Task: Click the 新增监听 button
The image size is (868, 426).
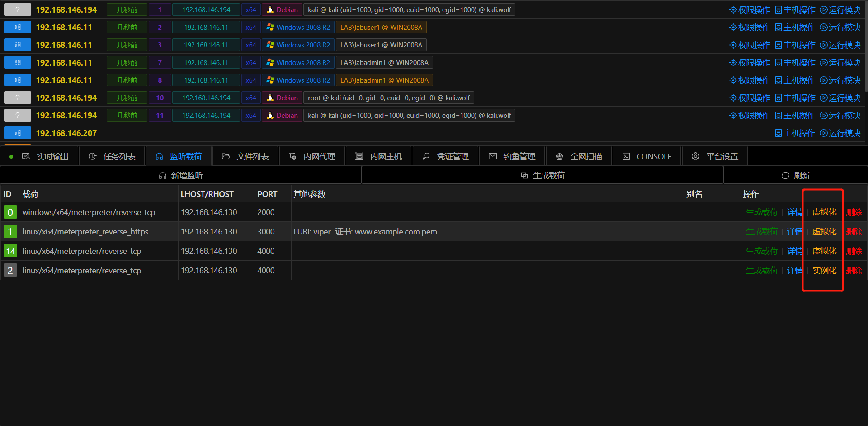Action: point(181,175)
